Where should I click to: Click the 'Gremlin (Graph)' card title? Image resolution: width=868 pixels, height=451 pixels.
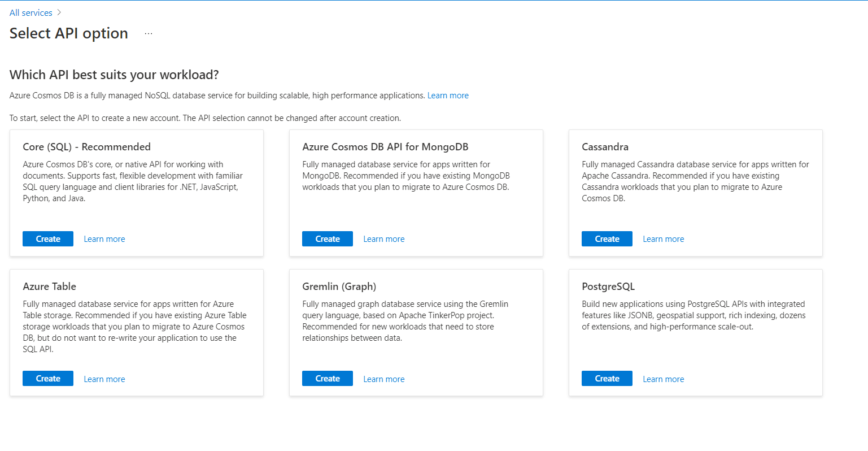point(339,287)
